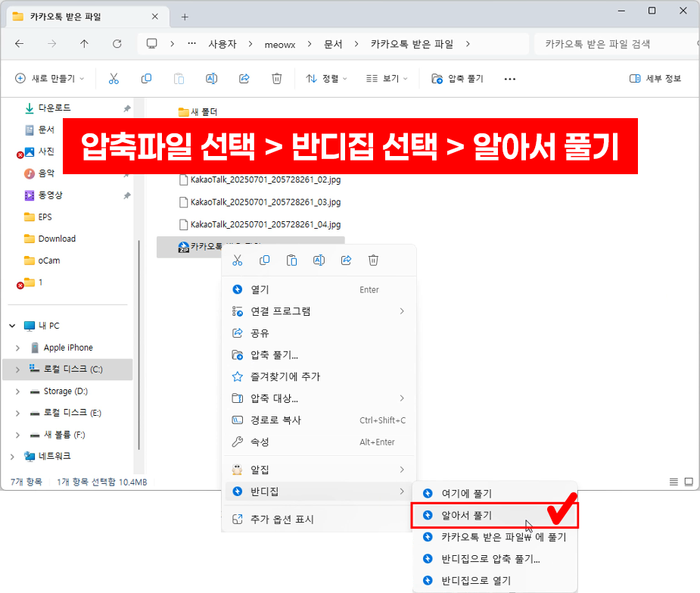This screenshot has height=593, width=700.
Task: Collapse the 내 PC tree node
Action: (x=13, y=326)
